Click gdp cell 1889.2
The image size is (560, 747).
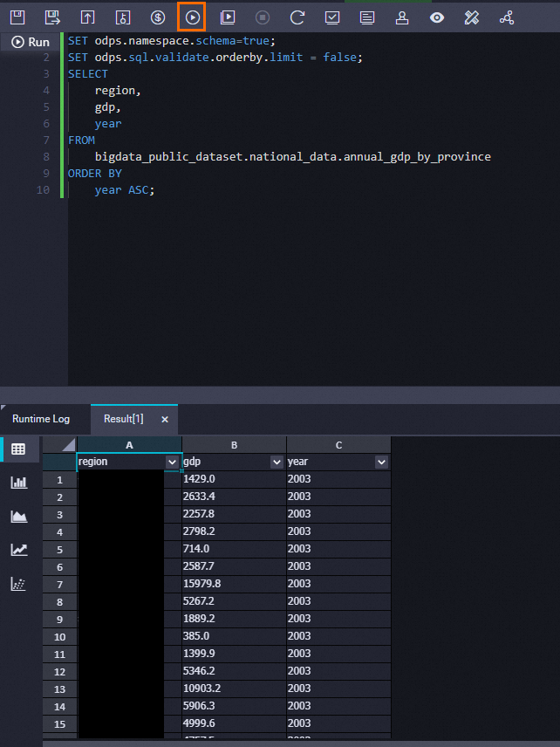pos(234,619)
